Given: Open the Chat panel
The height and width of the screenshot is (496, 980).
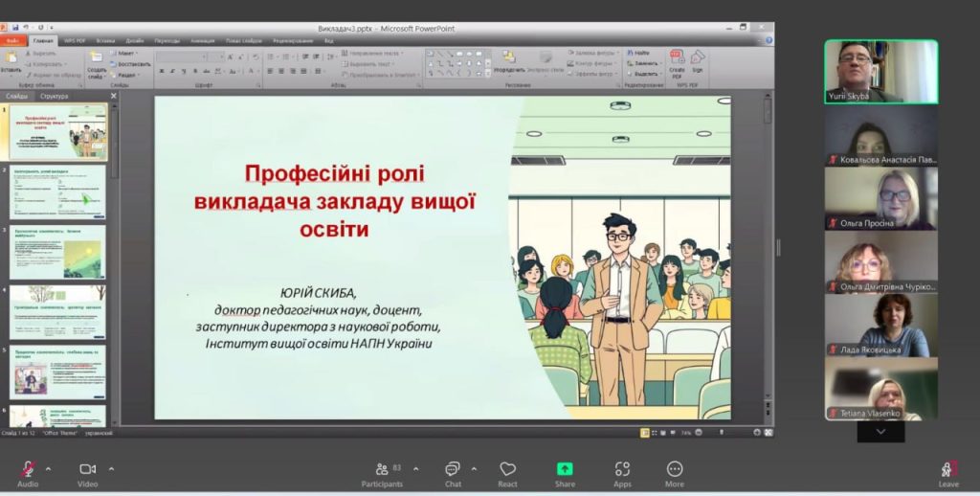Looking at the screenshot, I should pos(453,468).
